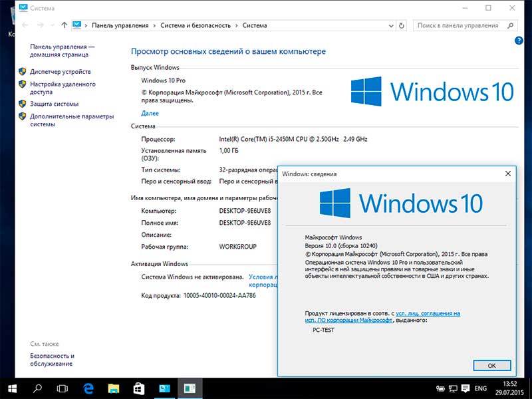The height and width of the screenshot is (399, 532).
Task: Open Help with blue question mark
Action: pyautogui.click(x=519, y=41)
